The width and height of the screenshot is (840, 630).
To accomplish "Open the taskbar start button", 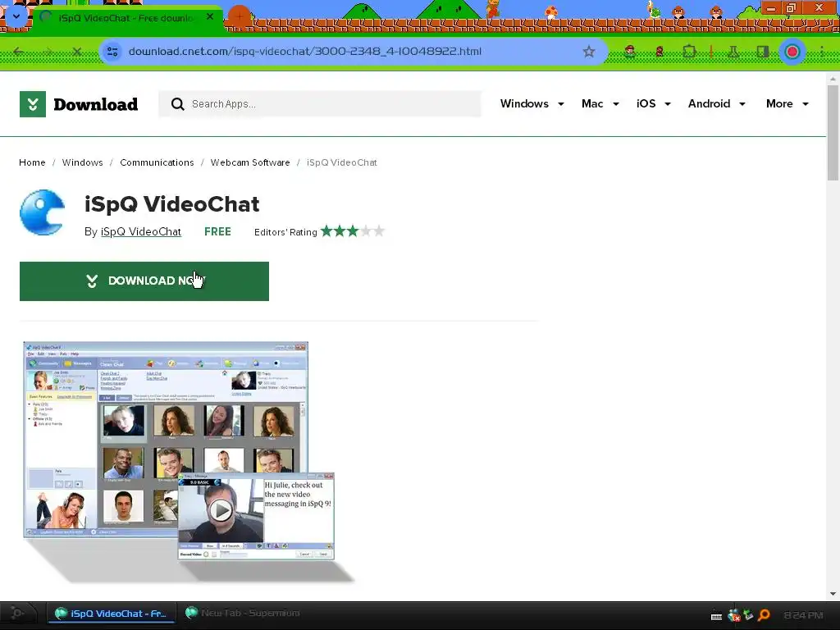I will pyautogui.click(x=18, y=613).
